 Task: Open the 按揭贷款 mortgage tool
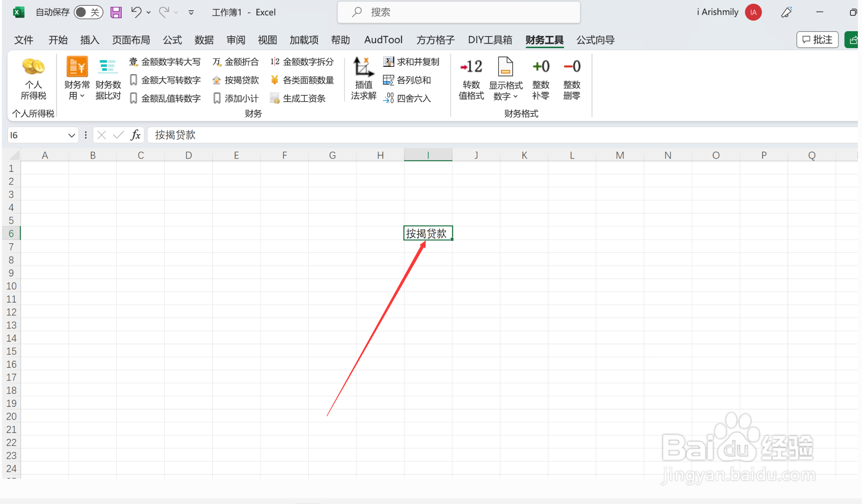coord(236,80)
